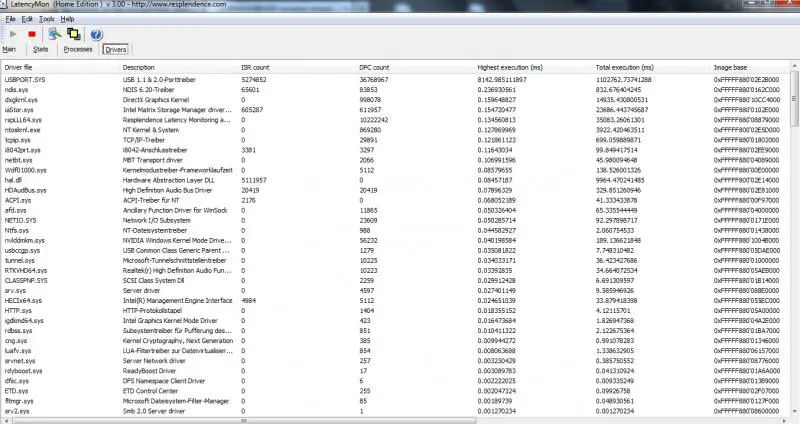800x424 pixels.
Task: Select the USBPORT.SYS driver row
Action: click(x=26, y=78)
